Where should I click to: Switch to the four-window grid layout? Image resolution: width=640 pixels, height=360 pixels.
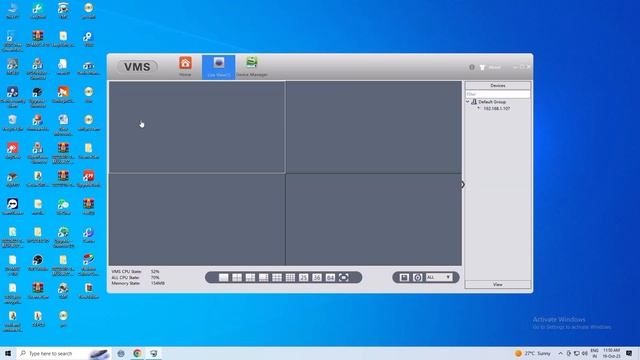pos(237,278)
